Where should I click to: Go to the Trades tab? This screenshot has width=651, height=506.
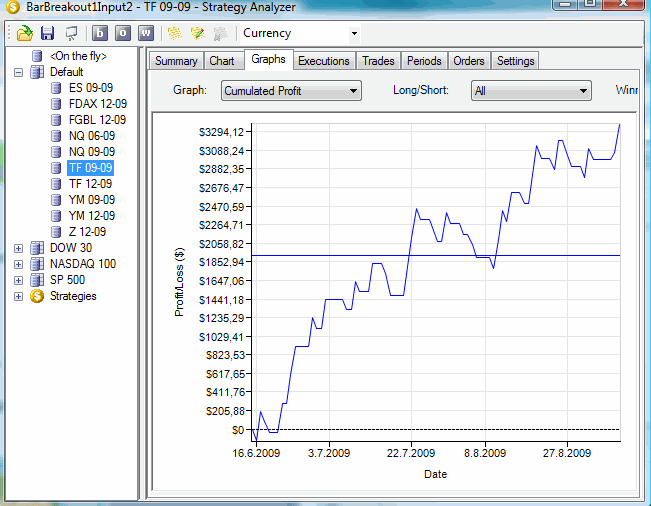378,61
